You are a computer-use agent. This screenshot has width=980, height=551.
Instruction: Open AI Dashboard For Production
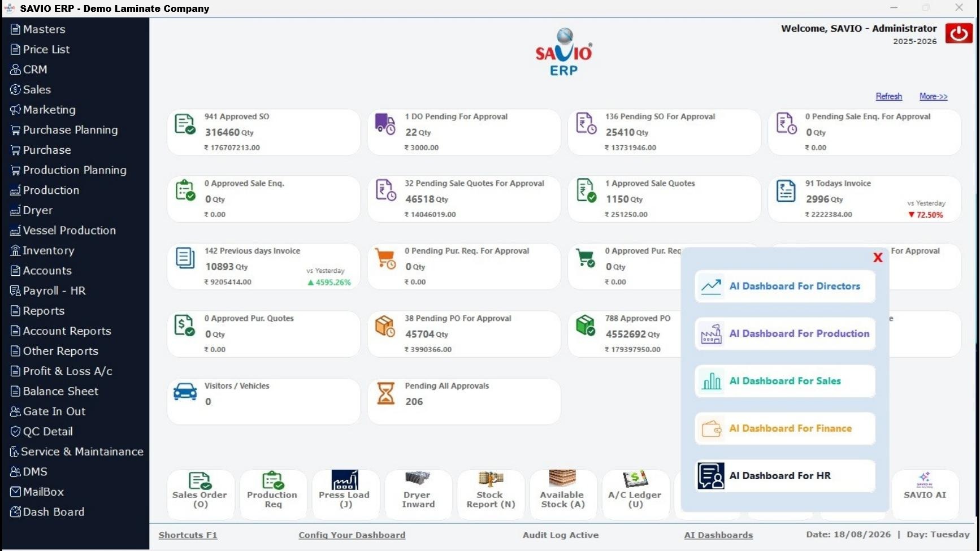[x=785, y=334]
